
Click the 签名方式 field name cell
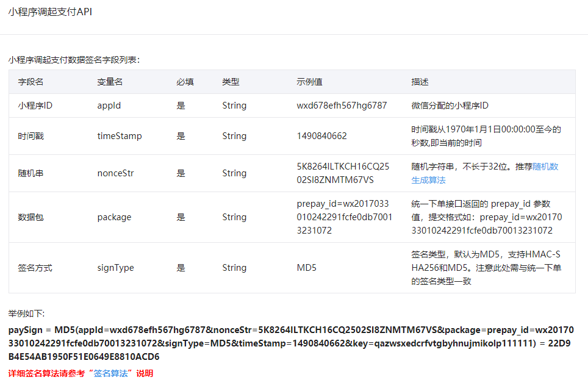tap(35, 268)
